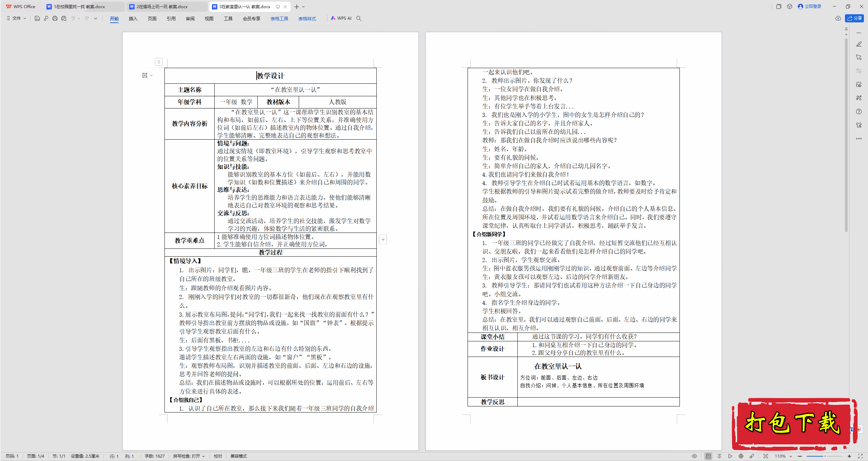Screen dimensions: 868x461
Task: Expand the new tab dropdown arrow
Action: tap(303, 6)
